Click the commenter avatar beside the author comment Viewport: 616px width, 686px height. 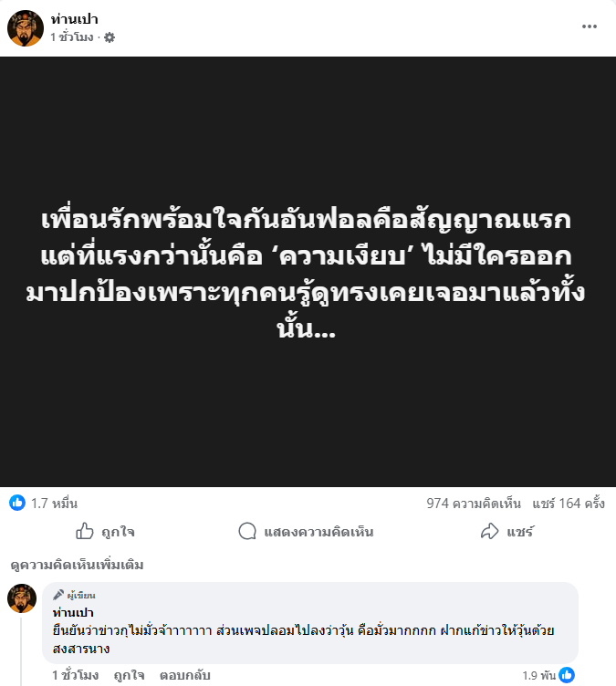tap(22, 598)
